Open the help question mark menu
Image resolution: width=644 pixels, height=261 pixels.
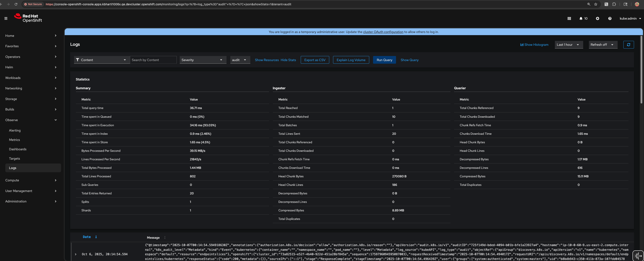point(610,18)
